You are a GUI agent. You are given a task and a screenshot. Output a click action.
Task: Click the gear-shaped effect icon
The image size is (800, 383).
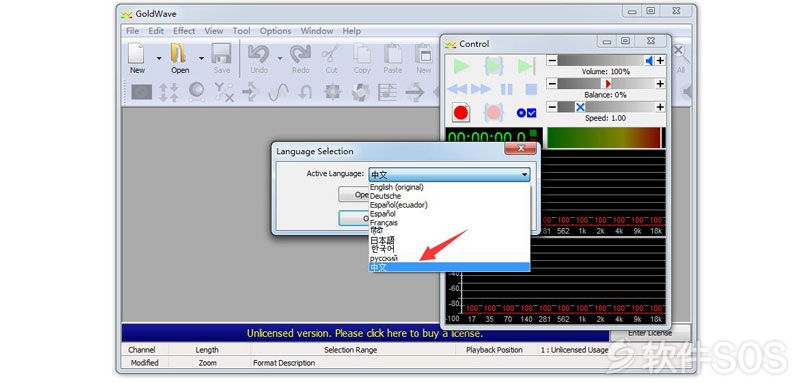(x=333, y=92)
